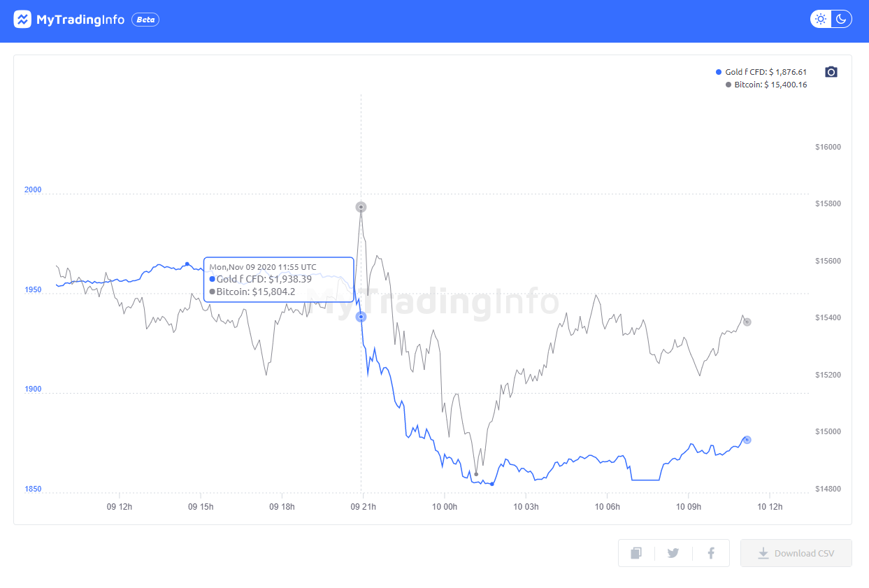Click the download arrow icon beside CSV

tap(763, 553)
